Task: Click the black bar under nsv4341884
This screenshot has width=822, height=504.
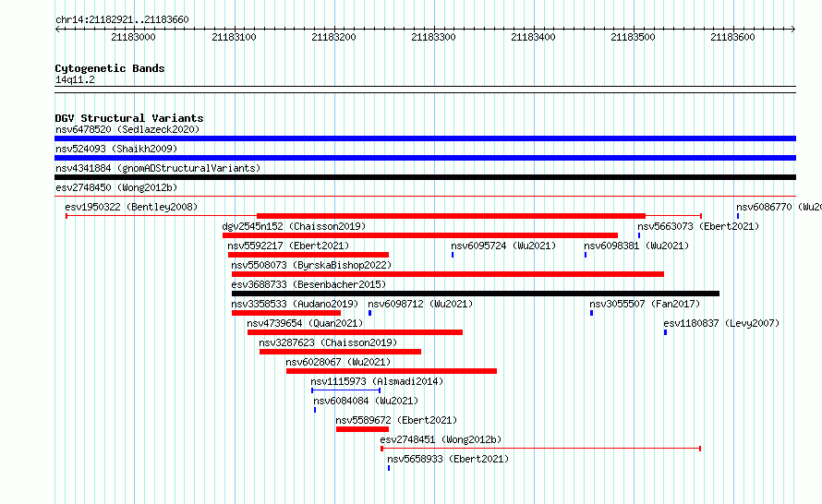Action: tap(425, 177)
